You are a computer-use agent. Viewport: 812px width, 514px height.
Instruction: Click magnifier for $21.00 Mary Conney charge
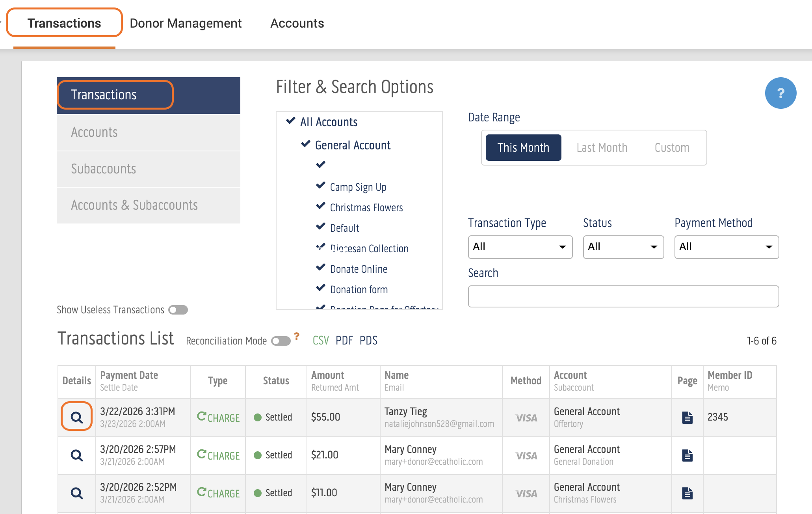coord(76,455)
